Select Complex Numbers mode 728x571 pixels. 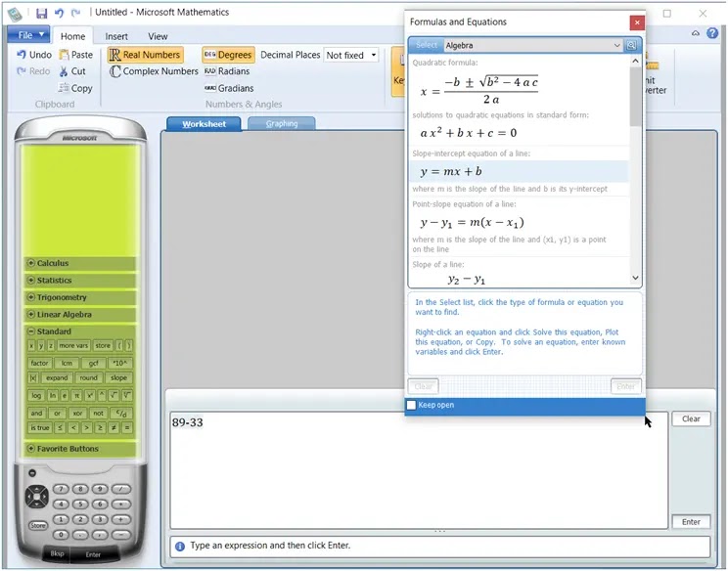154,71
